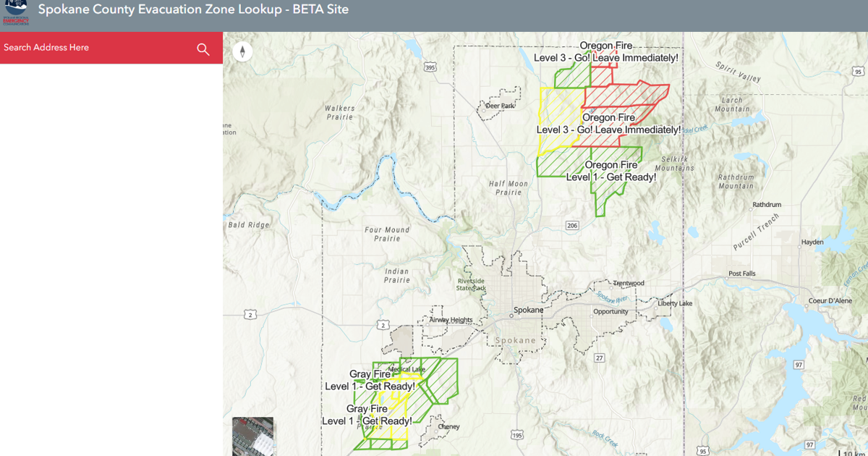868x456 pixels.
Task: Click the Hayden label
Action: click(x=812, y=242)
